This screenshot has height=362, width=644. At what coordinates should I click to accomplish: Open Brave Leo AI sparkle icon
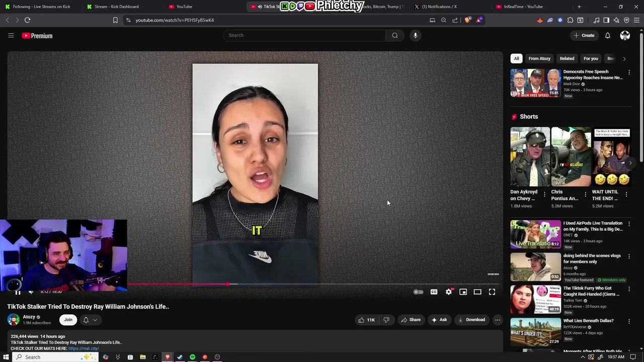coord(616,20)
